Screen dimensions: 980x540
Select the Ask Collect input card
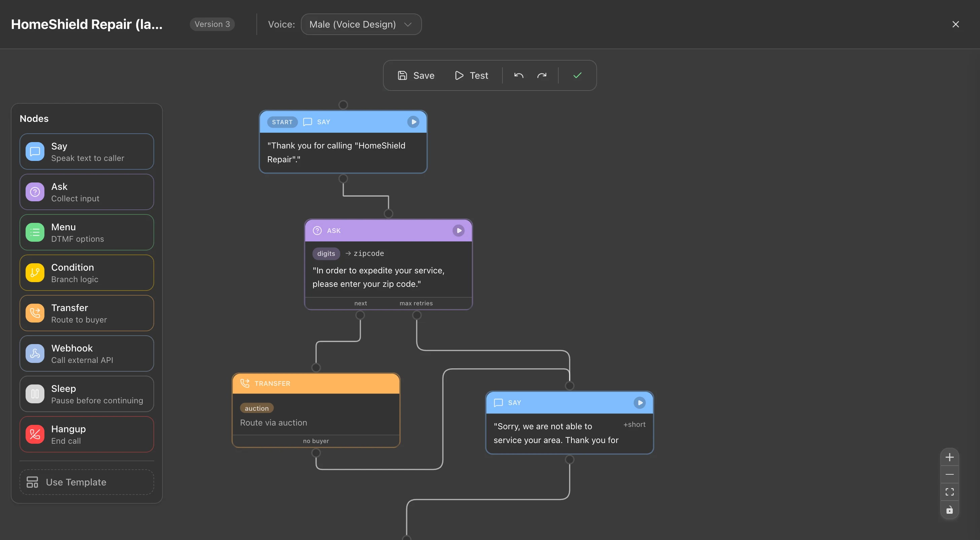click(87, 192)
